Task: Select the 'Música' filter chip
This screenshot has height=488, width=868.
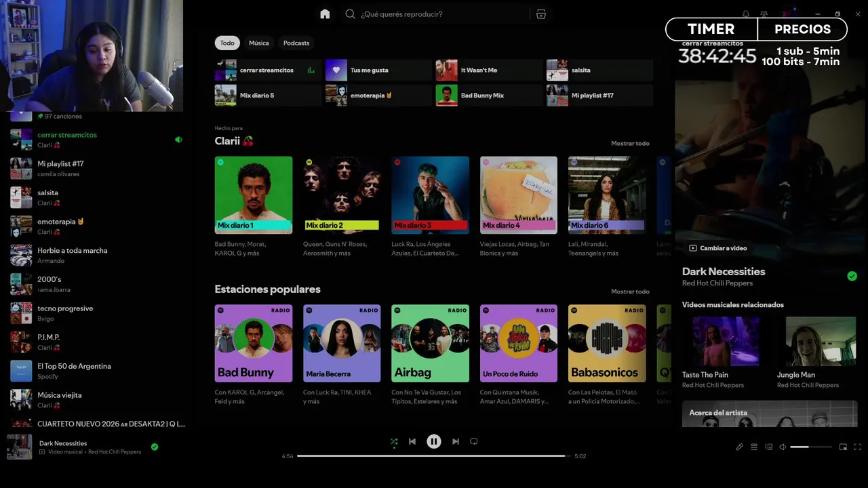Action: 258,43
